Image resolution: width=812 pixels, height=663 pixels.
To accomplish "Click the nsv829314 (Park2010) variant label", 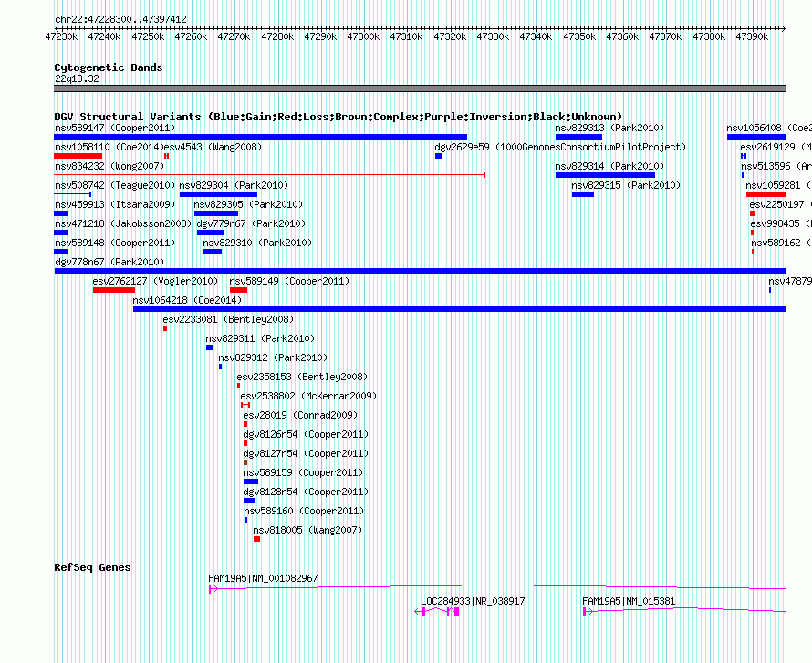I will tap(609, 166).
